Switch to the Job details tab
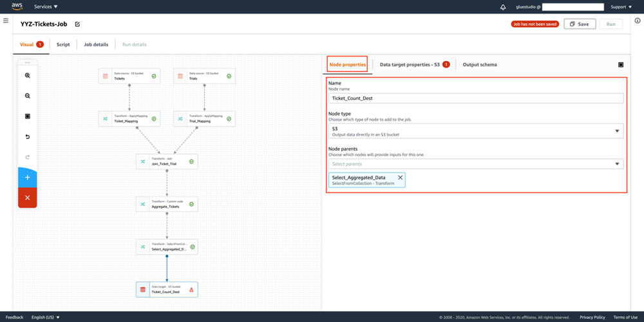Viewport: 644px width, 322px height. (96, 44)
